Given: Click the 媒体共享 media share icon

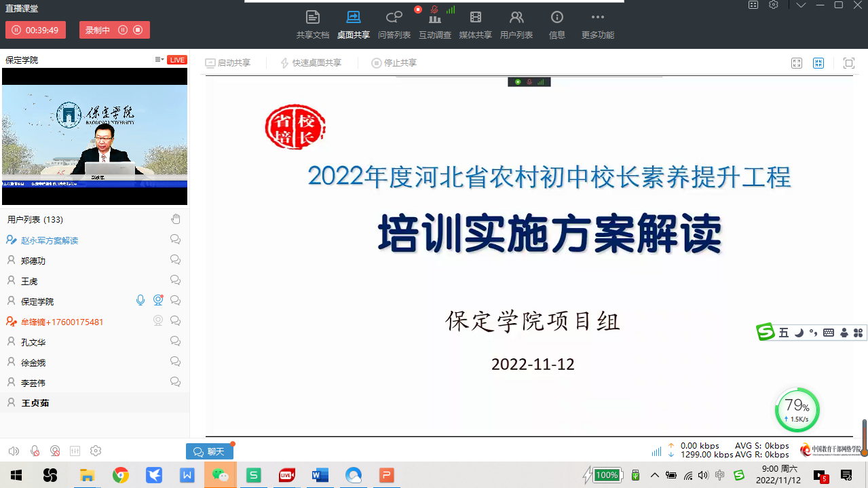Looking at the screenshot, I should click(475, 24).
